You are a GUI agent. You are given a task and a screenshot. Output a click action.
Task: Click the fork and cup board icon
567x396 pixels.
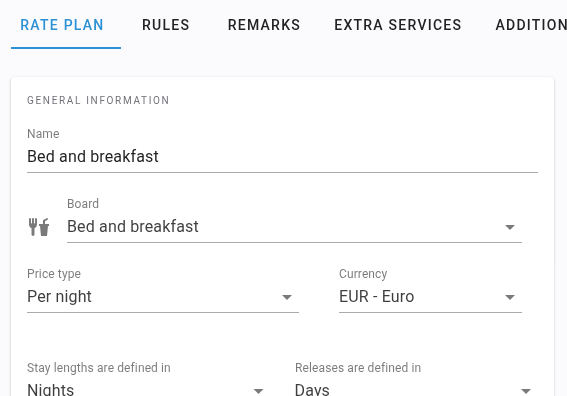(x=39, y=227)
